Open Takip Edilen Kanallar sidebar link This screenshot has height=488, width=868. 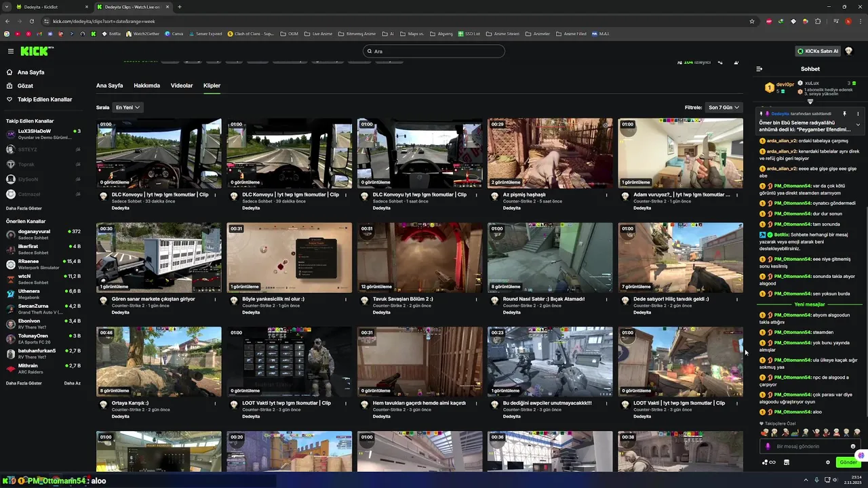point(45,100)
